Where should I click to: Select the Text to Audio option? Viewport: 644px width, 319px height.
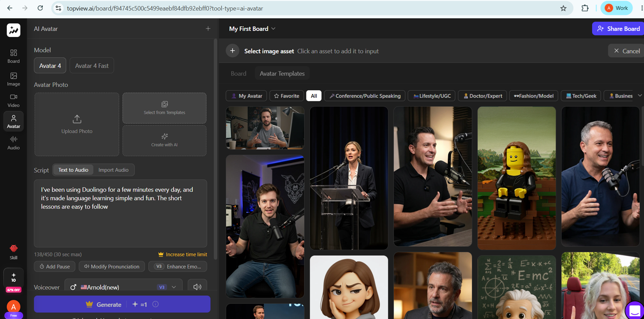click(73, 170)
